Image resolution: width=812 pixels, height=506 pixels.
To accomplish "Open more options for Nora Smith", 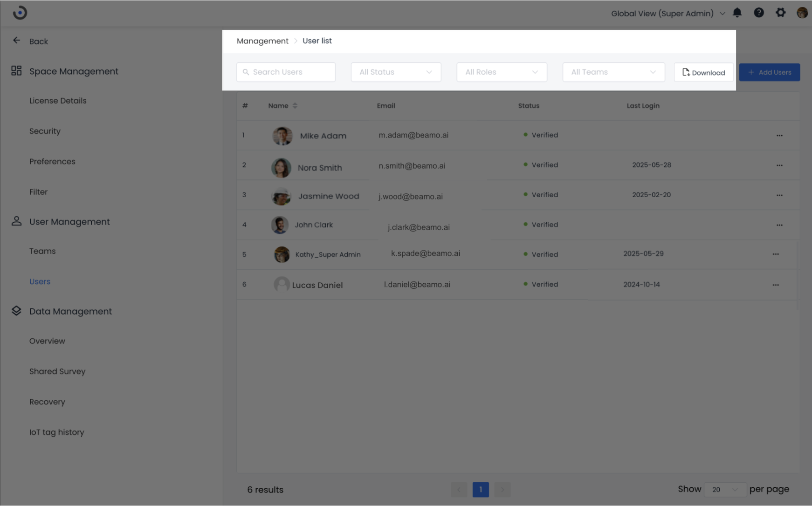I will [x=779, y=165].
